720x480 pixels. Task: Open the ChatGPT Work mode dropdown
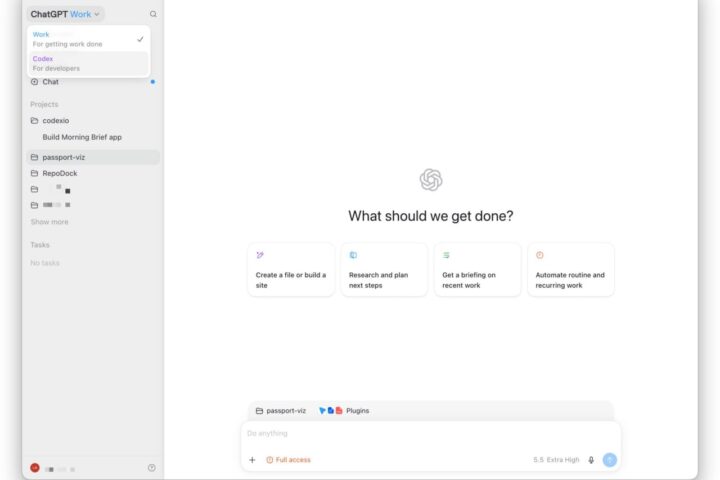coord(65,14)
